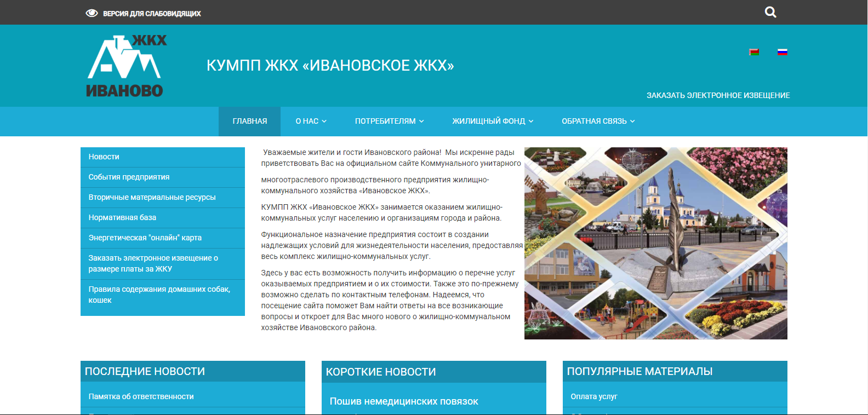Expand the ОБРАТНАЯ СВЯЗЬ dropdown menu
Viewport: 868px width, 415px height.
598,121
